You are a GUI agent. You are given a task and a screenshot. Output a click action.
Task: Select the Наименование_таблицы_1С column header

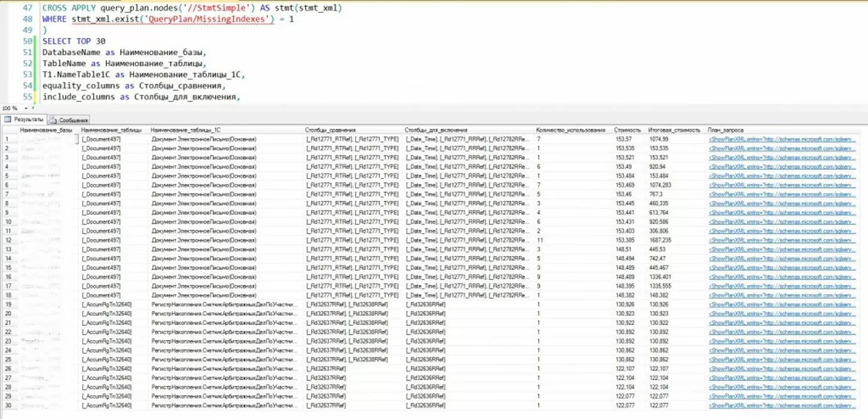(x=185, y=130)
